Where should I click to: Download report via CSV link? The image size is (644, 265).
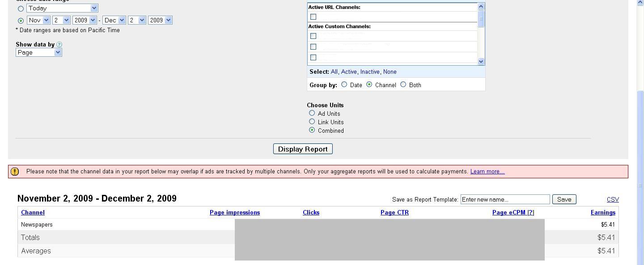pos(613,200)
